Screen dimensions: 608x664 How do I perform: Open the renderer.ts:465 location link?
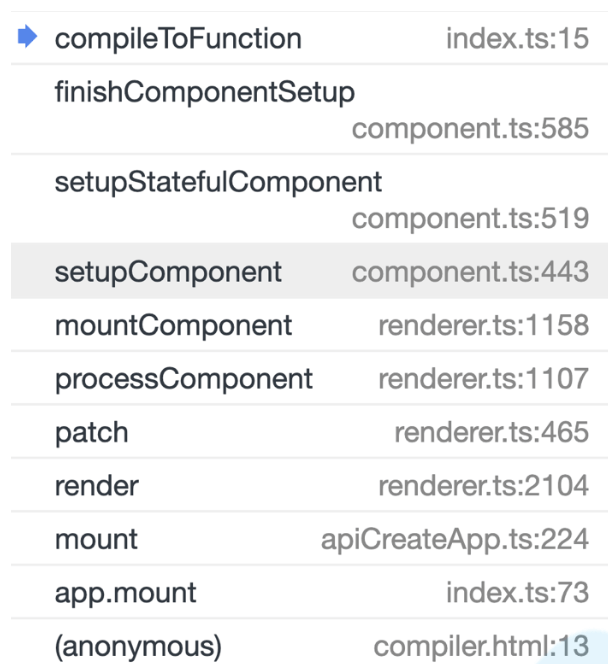click(491, 433)
